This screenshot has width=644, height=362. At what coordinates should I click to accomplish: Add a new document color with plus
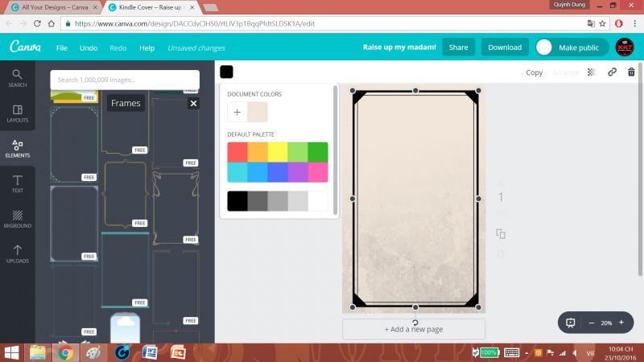pyautogui.click(x=237, y=112)
